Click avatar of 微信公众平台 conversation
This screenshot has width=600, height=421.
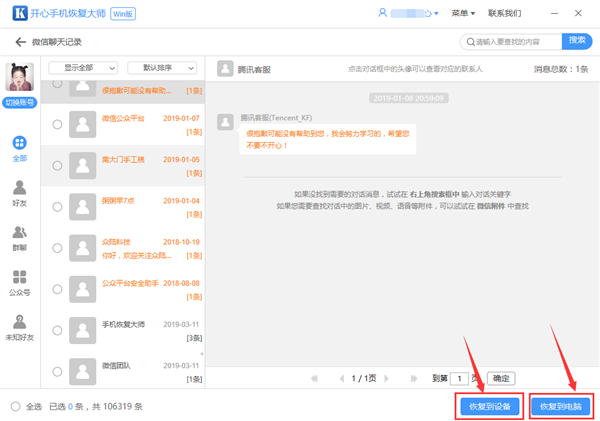tap(82, 124)
